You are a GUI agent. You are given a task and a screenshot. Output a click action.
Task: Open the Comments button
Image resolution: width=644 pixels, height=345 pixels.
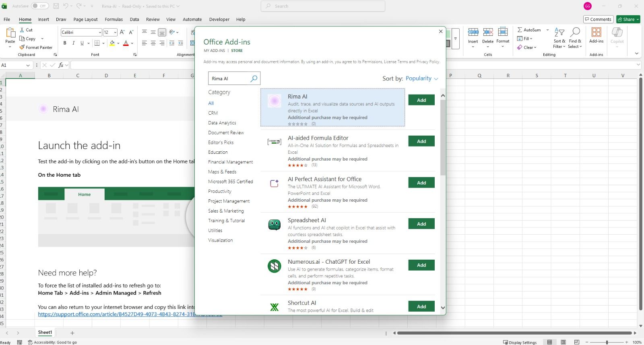click(598, 19)
